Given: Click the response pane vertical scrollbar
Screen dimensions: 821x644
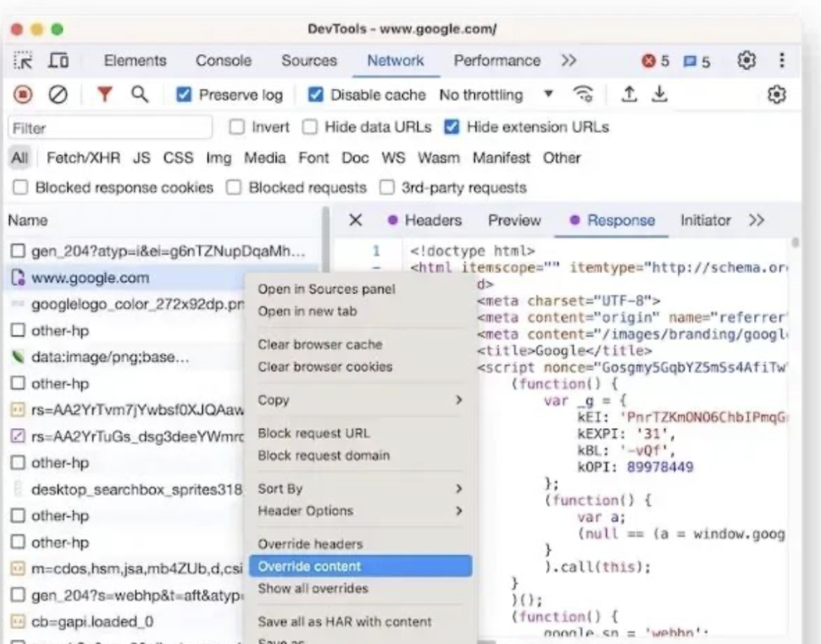Looking at the screenshot, I should (795, 243).
